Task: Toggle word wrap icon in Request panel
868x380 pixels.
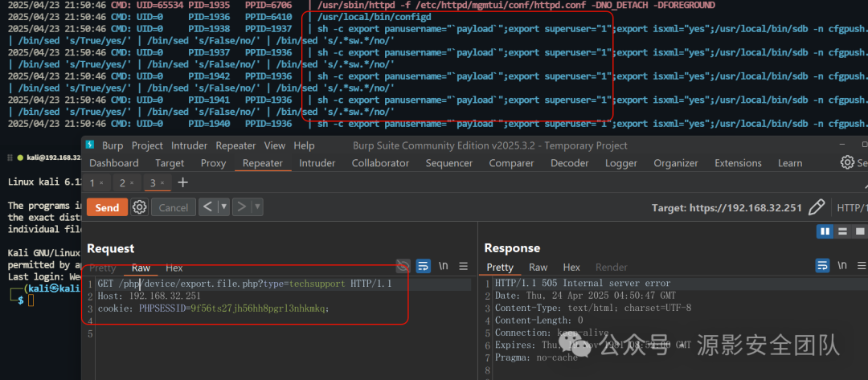Action: (424, 266)
